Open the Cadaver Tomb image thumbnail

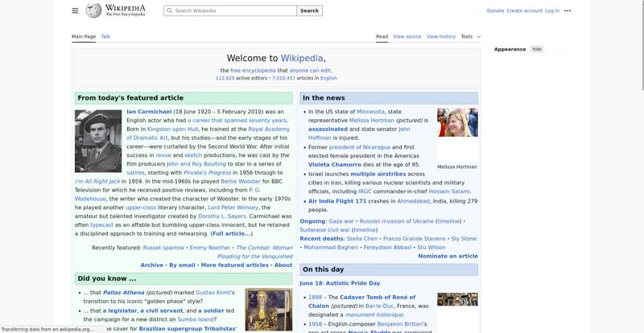[457, 299]
